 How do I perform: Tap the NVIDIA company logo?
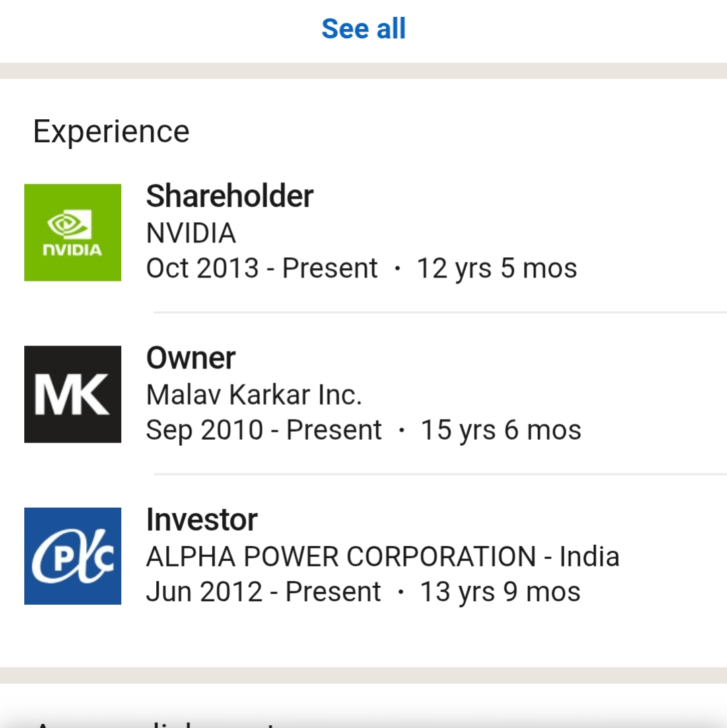click(73, 232)
